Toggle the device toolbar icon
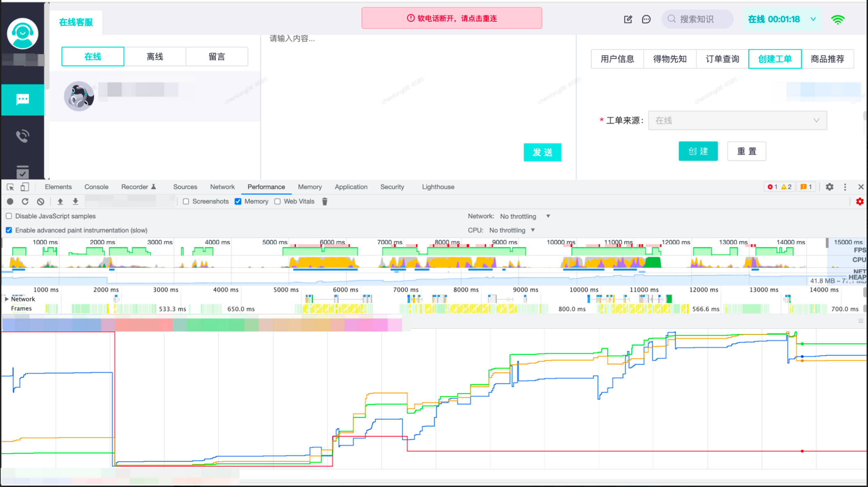The width and height of the screenshot is (868, 487). click(x=24, y=187)
